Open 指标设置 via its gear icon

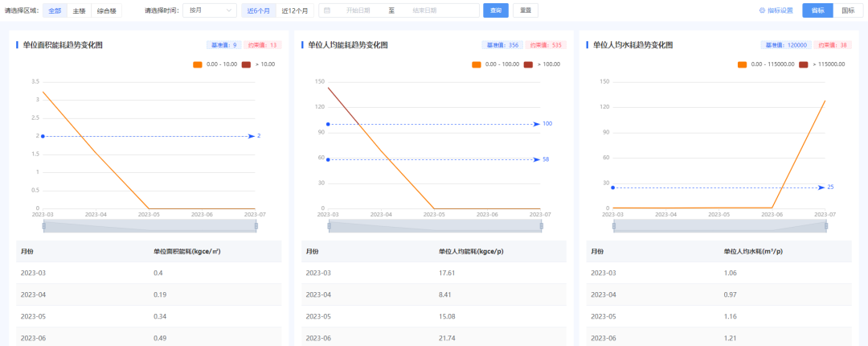[762, 10]
